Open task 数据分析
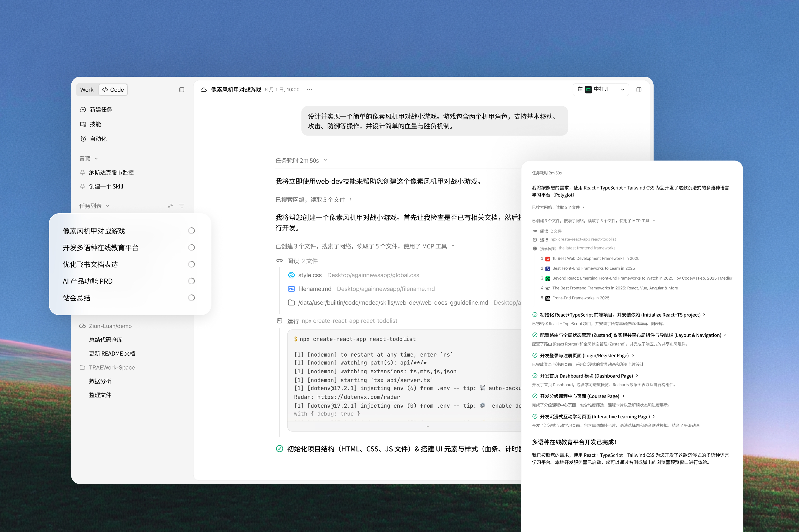This screenshot has height=532, width=799. click(100, 381)
